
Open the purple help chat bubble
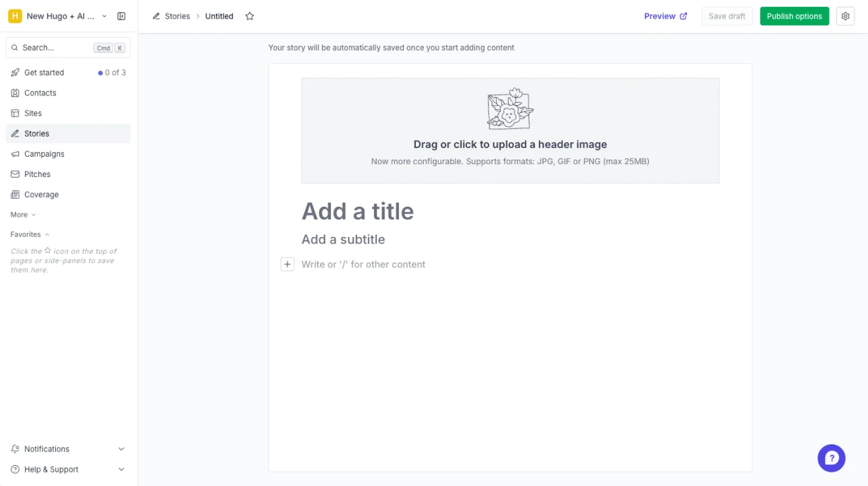point(832,458)
